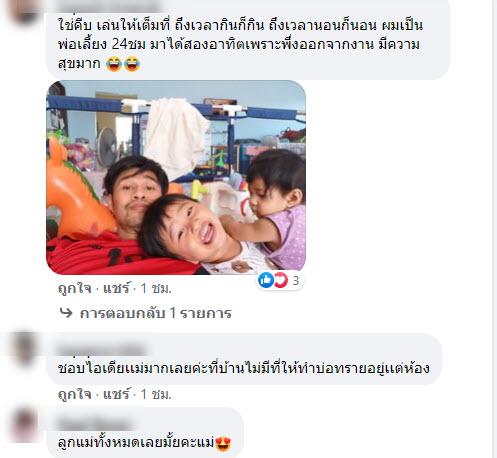Click the blue thumbs-up reaction icon
The height and width of the screenshot is (458, 497).
point(266,280)
